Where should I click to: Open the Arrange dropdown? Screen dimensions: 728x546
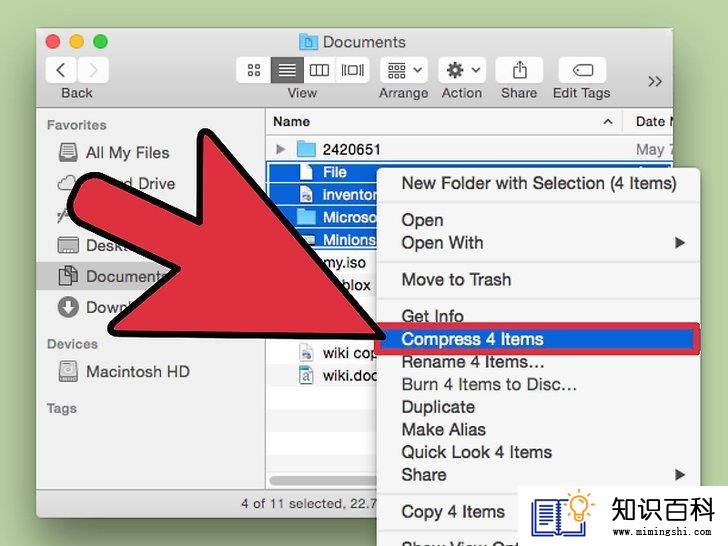(404, 70)
